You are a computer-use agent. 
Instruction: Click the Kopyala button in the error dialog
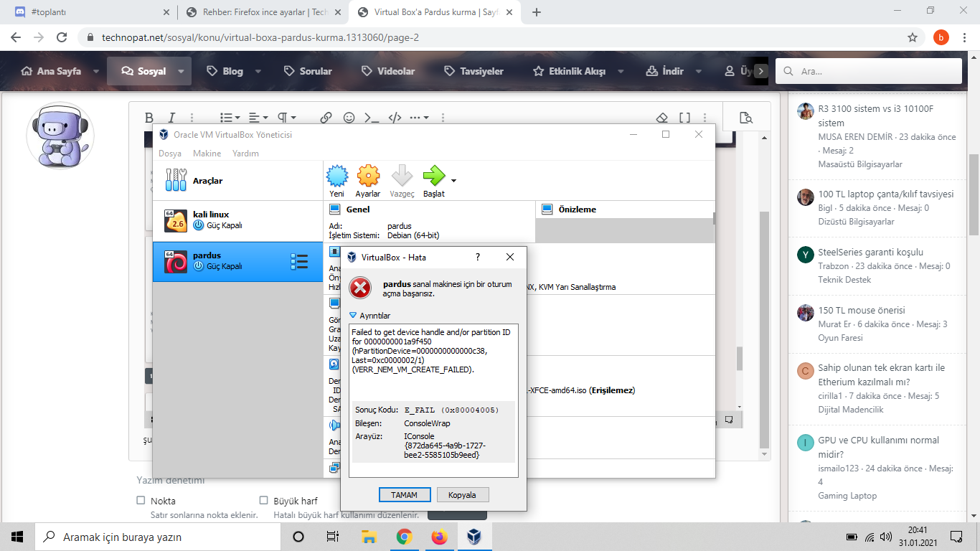(463, 495)
